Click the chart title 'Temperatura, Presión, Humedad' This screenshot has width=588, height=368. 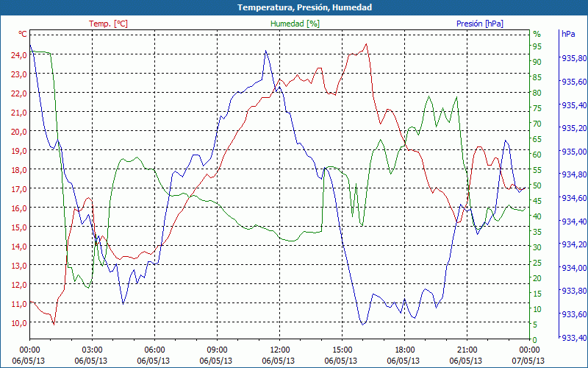point(304,7)
